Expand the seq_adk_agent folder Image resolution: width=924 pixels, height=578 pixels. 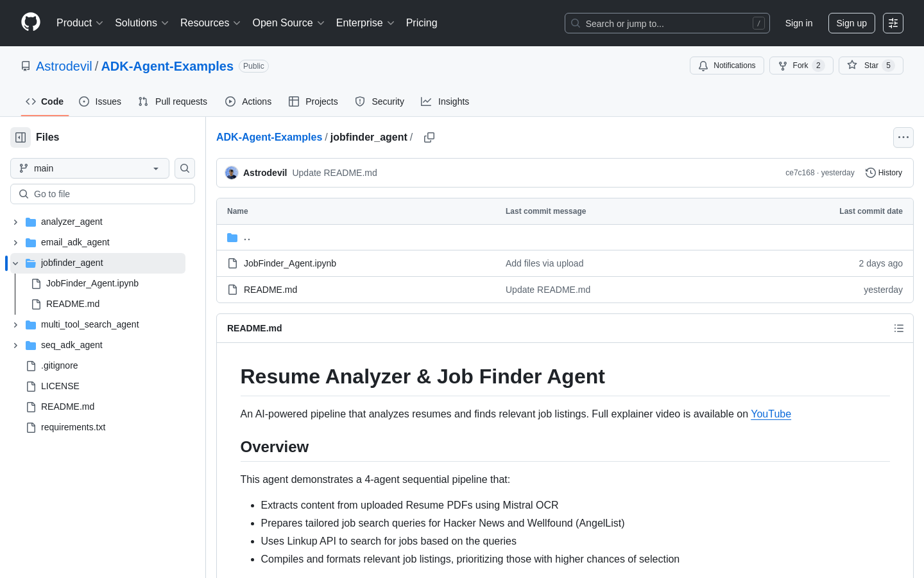[x=15, y=345]
